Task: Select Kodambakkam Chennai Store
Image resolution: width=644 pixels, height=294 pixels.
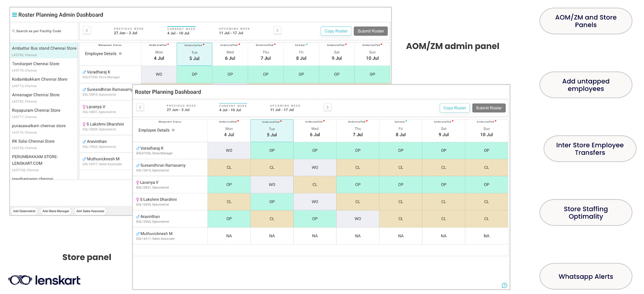Action: (x=44, y=82)
